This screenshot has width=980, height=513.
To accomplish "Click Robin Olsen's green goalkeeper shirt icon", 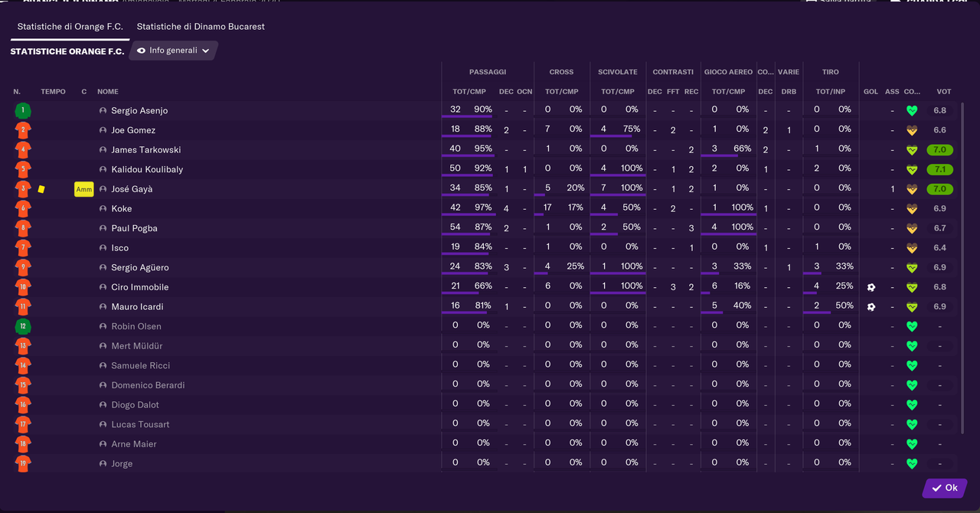I will [x=23, y=326].
